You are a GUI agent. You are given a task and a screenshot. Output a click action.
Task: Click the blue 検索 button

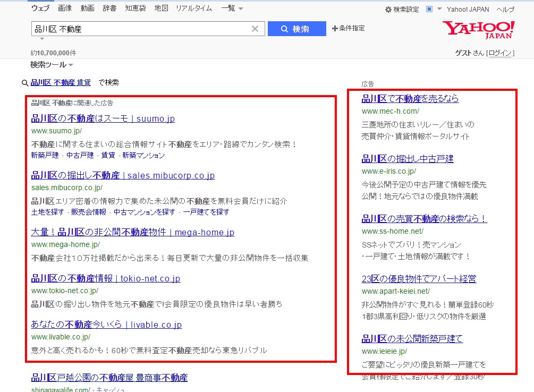296,29
